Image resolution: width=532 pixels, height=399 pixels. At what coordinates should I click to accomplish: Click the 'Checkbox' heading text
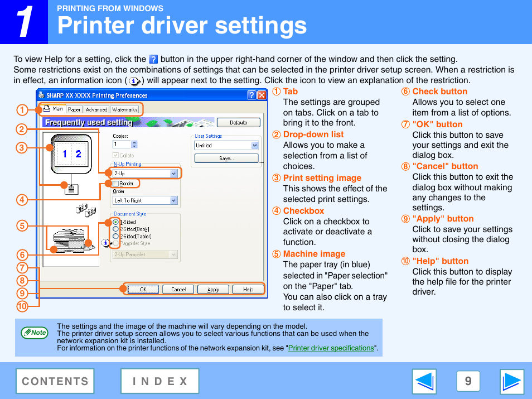pyautogui.click(x=303, y=211)
